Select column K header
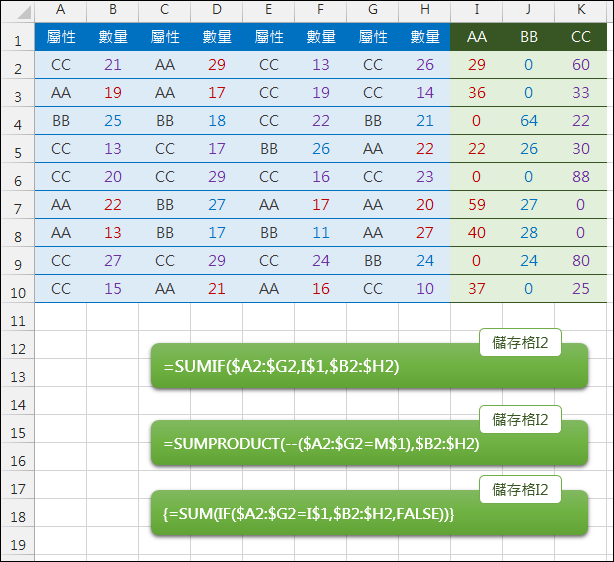Image resolution: width=614 pixels, height=562 pixels. pos(581,9)
